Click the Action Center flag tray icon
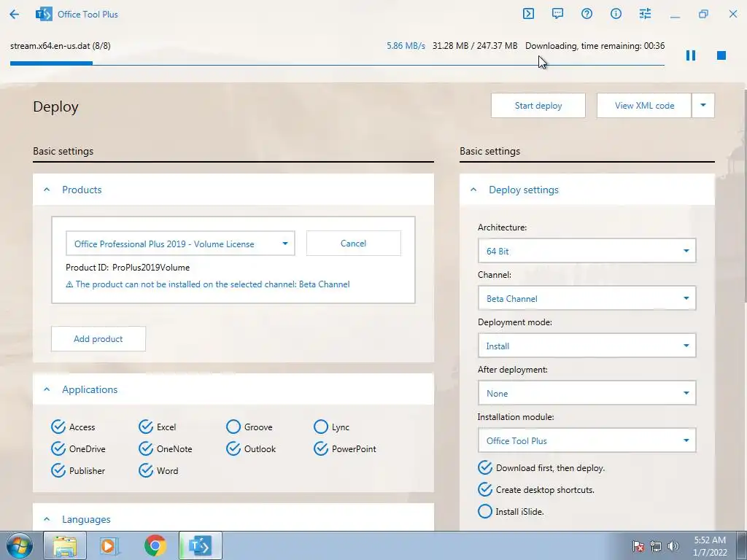Viewport: 747px width, 560px height. [638, 546]
